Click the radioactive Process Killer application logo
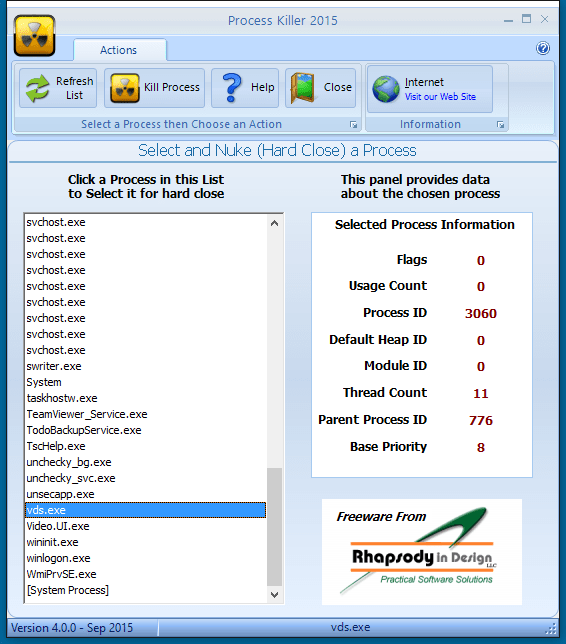The height and width of the screenshot is (644, 566). 35,36
